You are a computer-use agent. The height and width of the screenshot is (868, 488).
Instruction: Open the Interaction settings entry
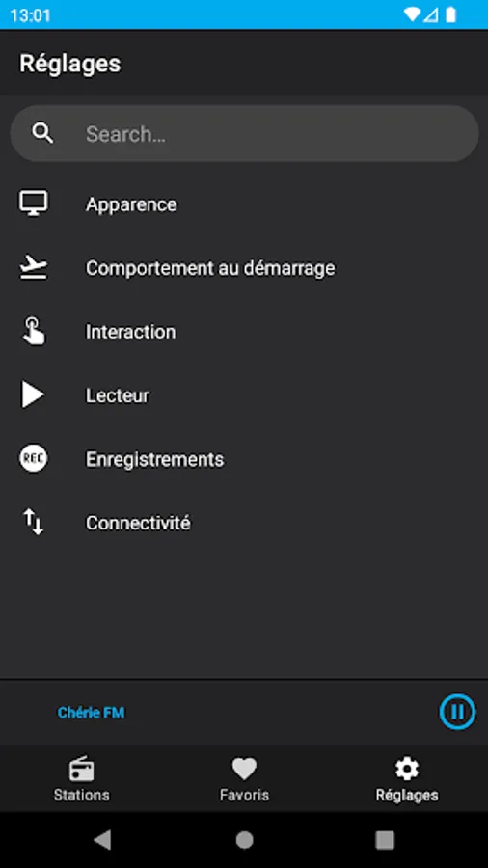pos(244,332)
